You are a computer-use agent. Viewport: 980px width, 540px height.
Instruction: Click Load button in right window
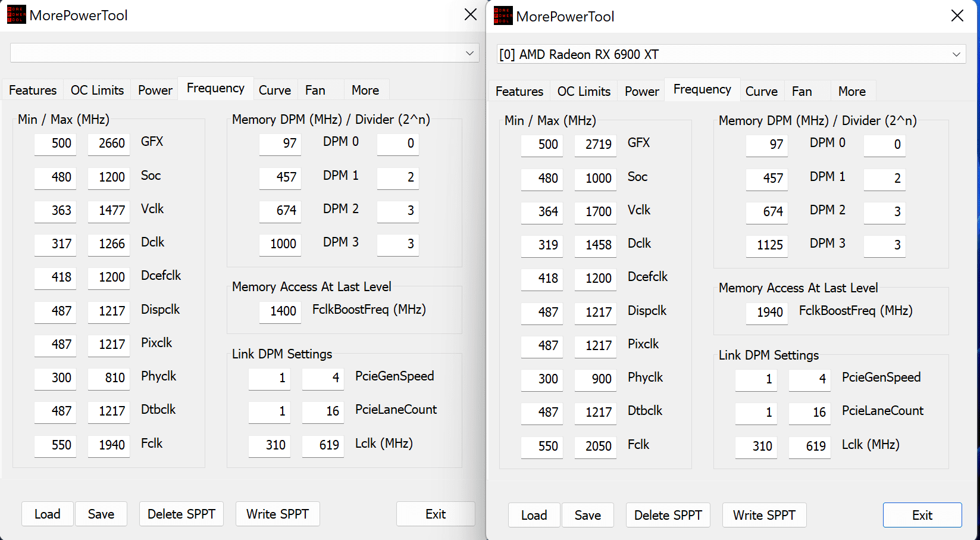point(534,515)
